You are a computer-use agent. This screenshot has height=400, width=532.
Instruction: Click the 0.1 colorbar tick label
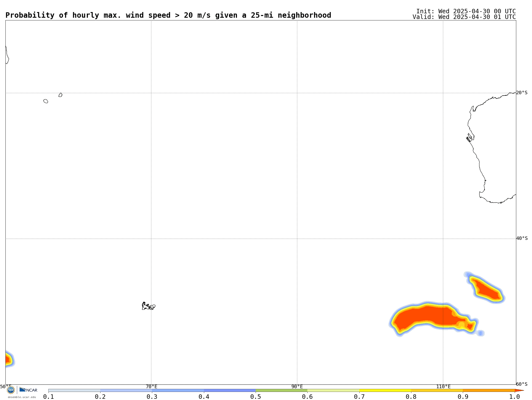[x=49, y=397]
